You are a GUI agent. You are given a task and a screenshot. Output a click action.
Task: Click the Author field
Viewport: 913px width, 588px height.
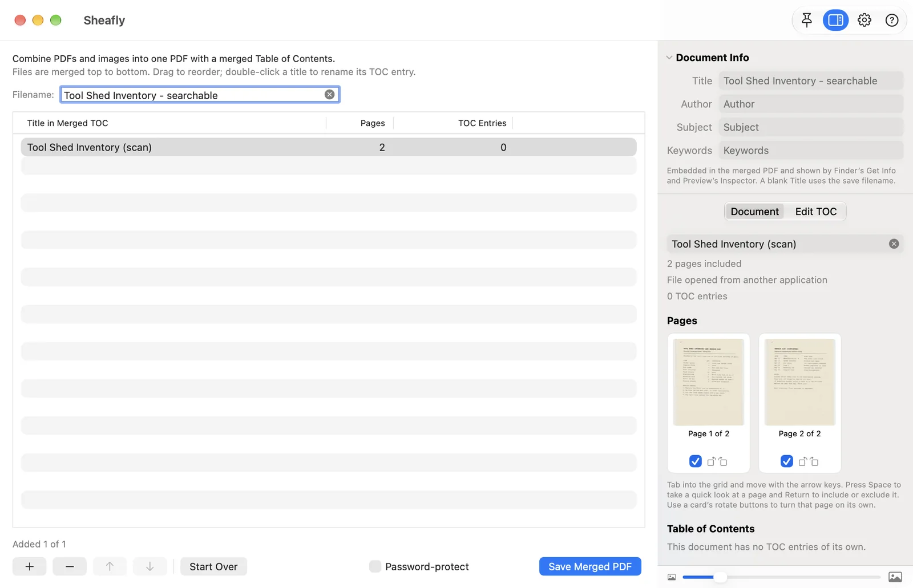coord(810,104)
